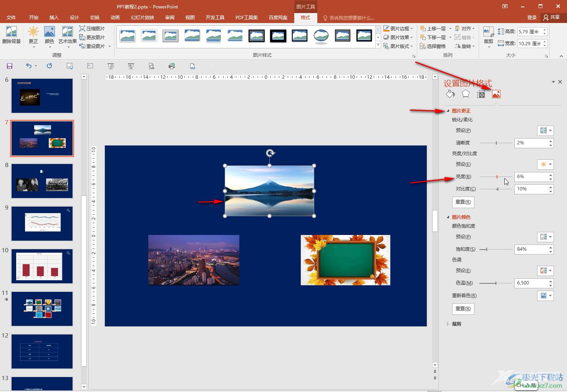This screenshot has width=567, height=392.
Task: Open the Recolor (重新着色) dropdown
Action: tap(545, 296)
